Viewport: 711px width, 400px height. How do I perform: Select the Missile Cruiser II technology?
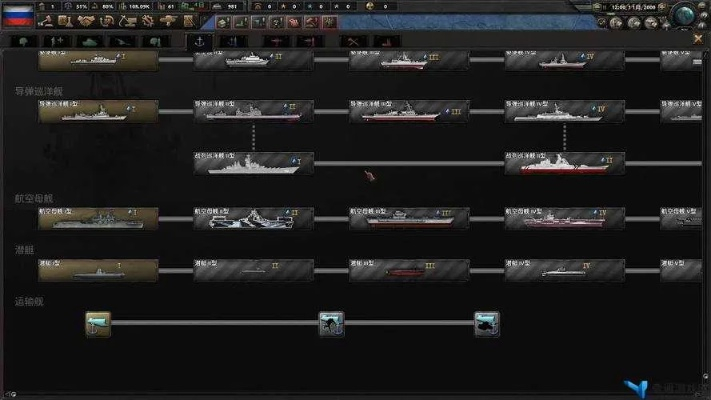pos(253,111)
